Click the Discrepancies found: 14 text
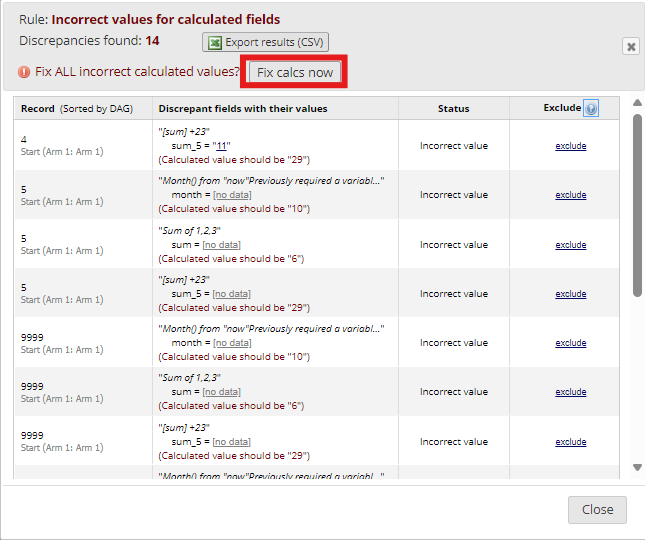Viewport: 645px width, 540px height. click(x=89, y=41)
